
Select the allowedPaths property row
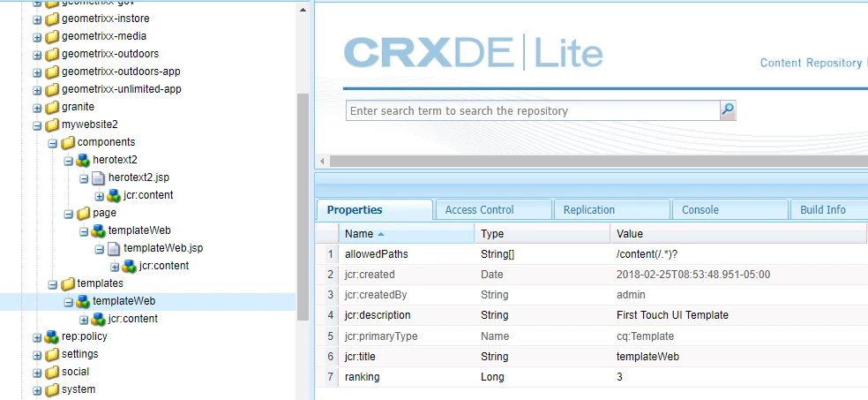coord(591,254)
